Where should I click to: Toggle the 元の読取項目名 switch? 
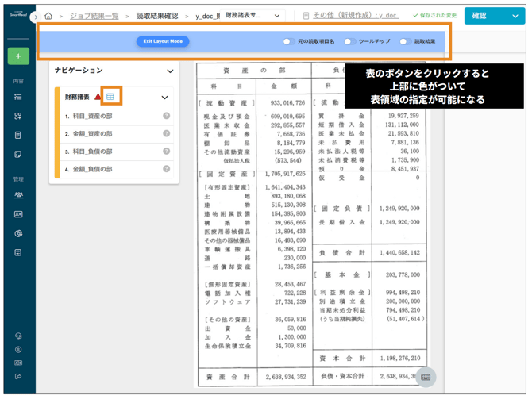[288, 41]
